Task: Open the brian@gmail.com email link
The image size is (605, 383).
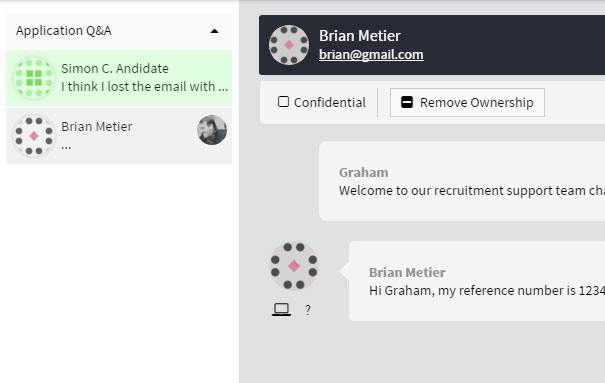Action: click(x=371, y=55)
